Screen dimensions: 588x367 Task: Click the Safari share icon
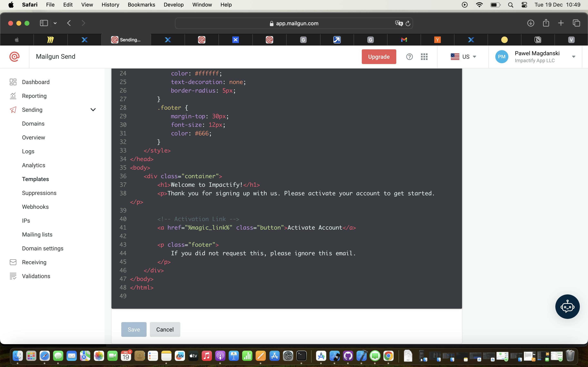[x=546, y=23]
